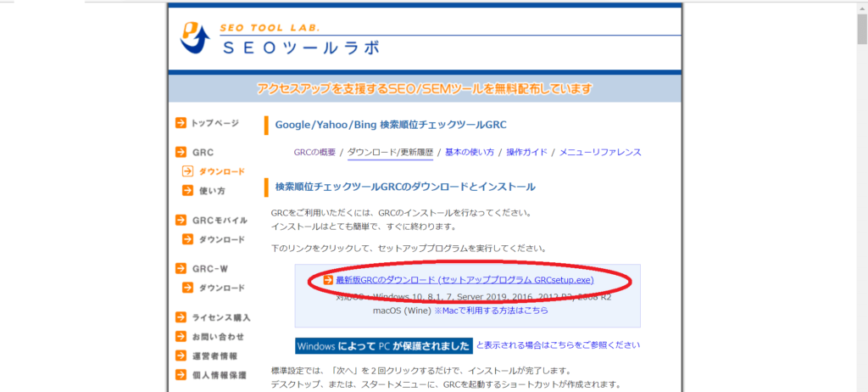This screenshot has width=868, height=392.
Task: Click the arrow icon beside 使い方
Action: [x=187, y=191]
